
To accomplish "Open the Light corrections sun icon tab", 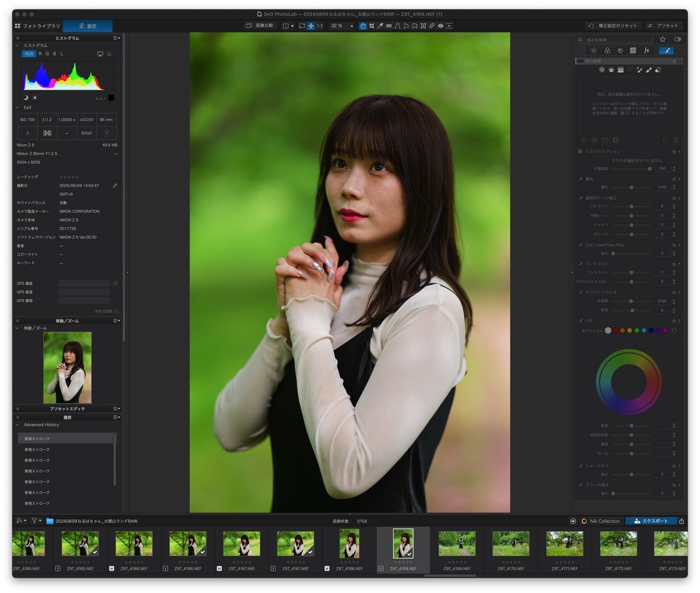I will pyautogui.click(x=594, y=51).
